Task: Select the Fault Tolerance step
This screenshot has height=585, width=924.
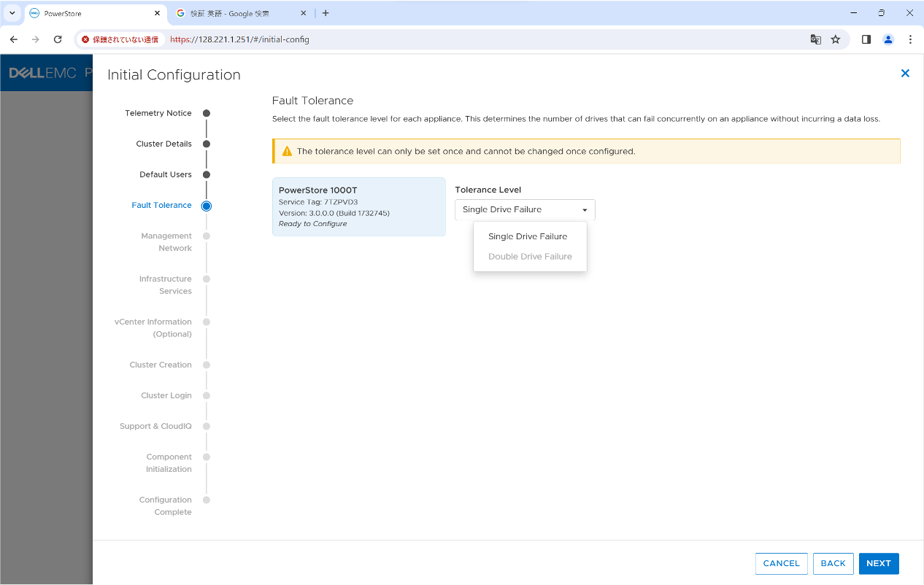Action: pyautogui.click(x=161, y=205)
